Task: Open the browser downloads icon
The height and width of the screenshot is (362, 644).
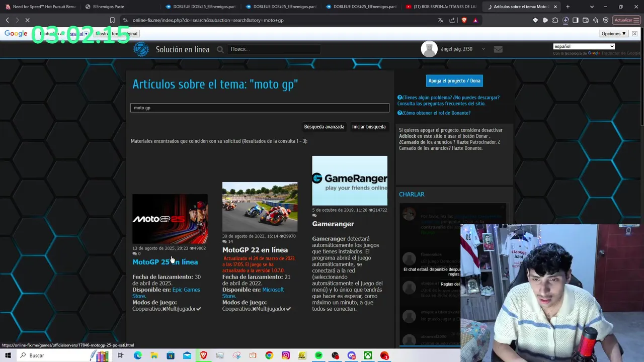Action: point(566,20)
